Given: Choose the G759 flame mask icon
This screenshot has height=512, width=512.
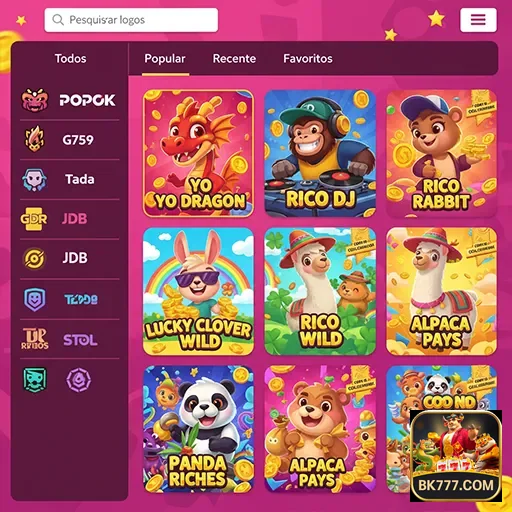Looking at the screenshot, I should tap(35, 139).
